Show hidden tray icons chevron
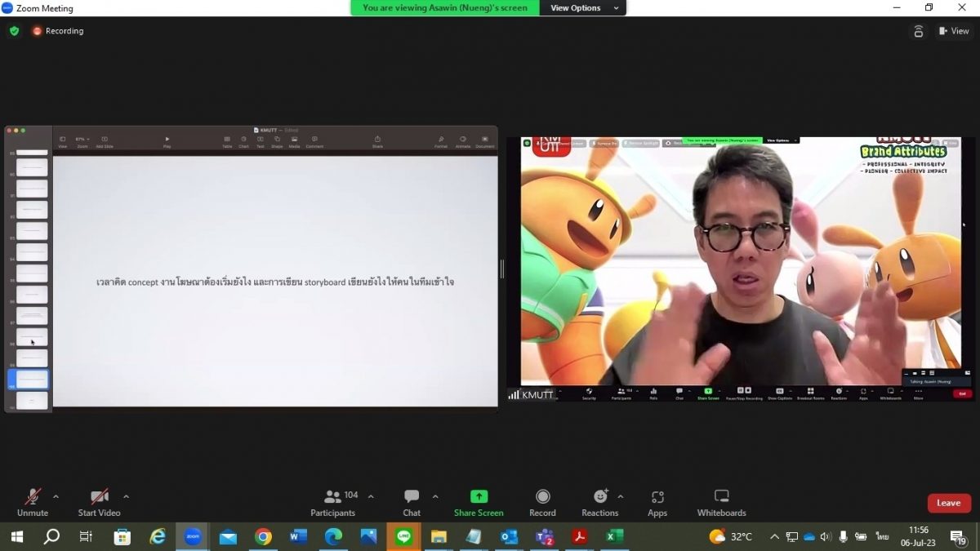 (x=774, y=536)
